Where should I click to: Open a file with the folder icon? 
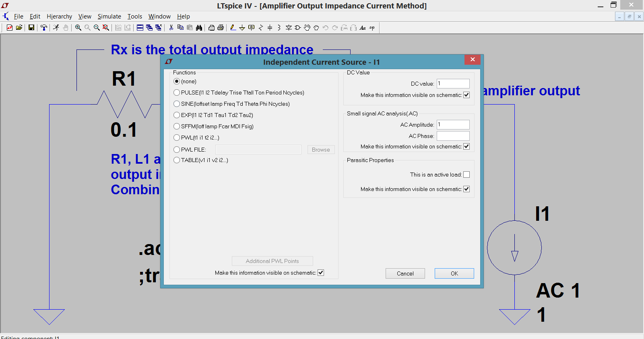(19, 28)
